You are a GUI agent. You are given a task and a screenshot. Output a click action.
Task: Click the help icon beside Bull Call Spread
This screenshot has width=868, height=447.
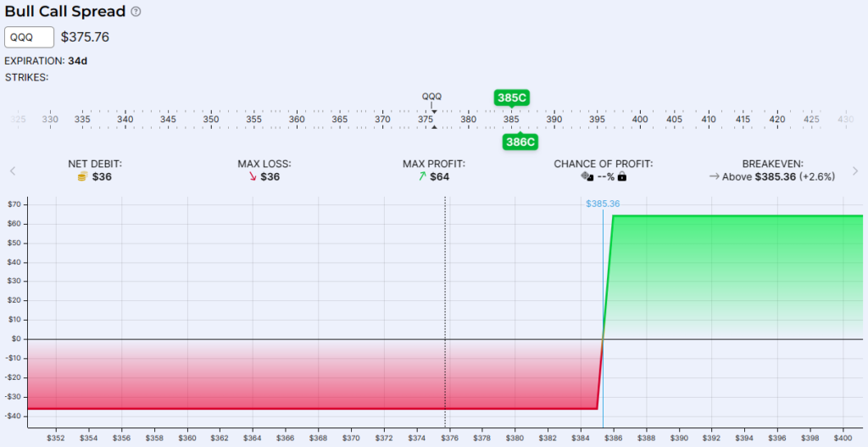tap(136, 12)
